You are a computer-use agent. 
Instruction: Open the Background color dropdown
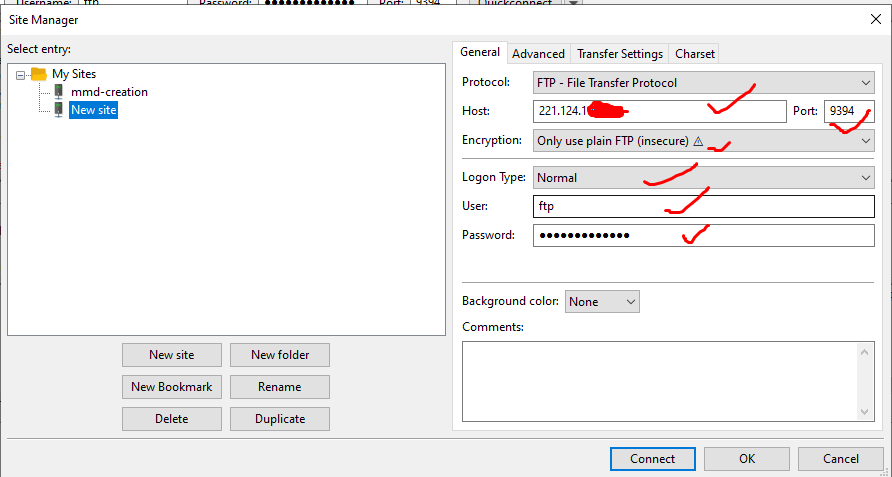coord(602,302)
